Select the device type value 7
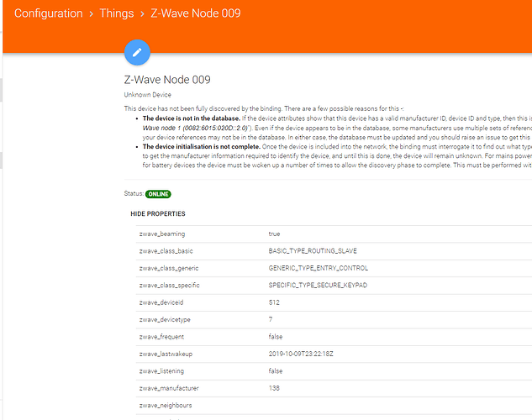This screenshot has height=420, width=532. [x=271, y=319]
